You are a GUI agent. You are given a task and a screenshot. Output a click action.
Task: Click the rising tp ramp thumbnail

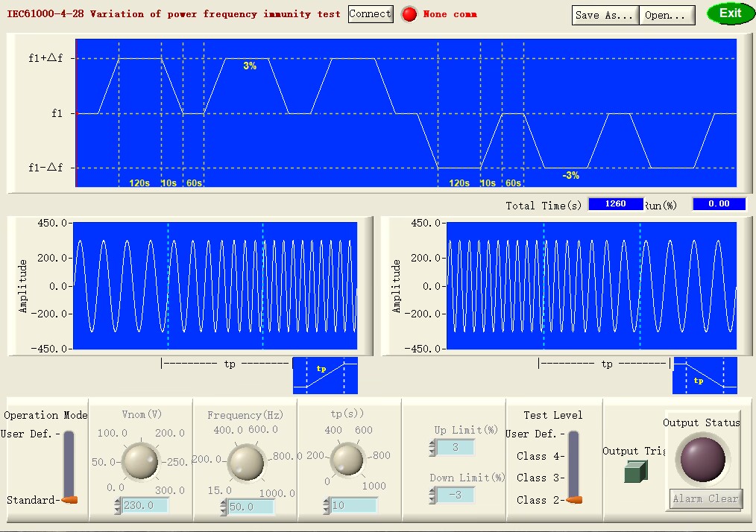click(326, 376)
